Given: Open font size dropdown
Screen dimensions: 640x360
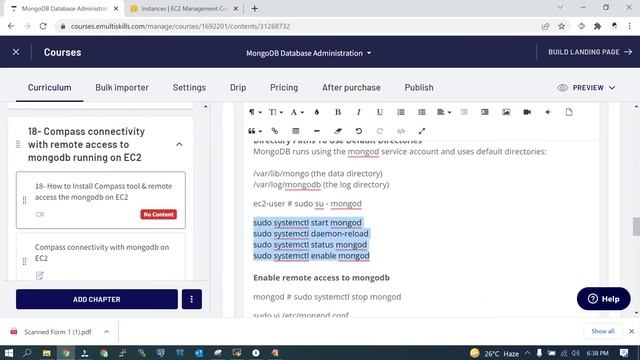Looking at the screenshot, I should [x=276, y=112].
